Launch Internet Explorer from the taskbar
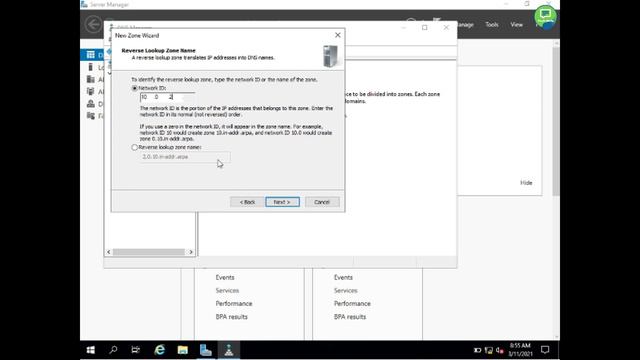The image size is (640, 360). point(159,350)
